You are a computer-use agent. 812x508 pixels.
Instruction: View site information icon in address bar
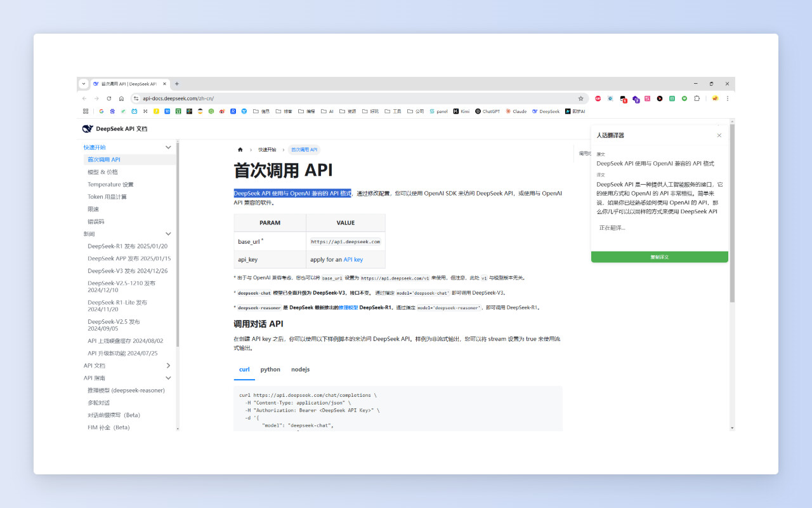136,98
